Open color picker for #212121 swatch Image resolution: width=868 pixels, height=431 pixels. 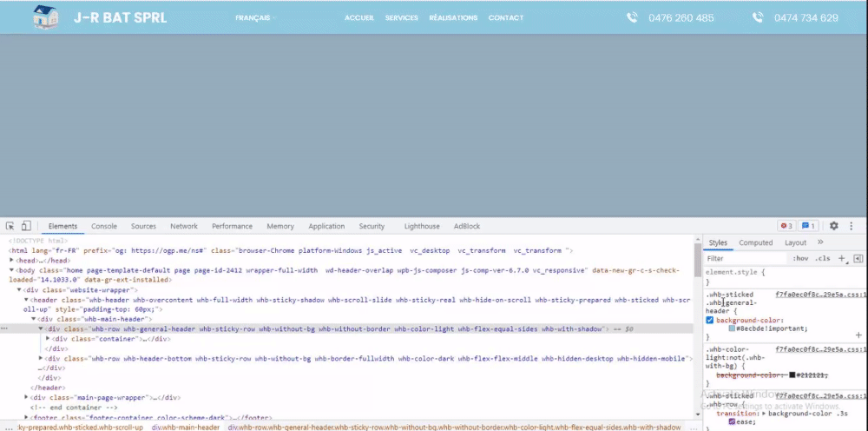(792, 375)
